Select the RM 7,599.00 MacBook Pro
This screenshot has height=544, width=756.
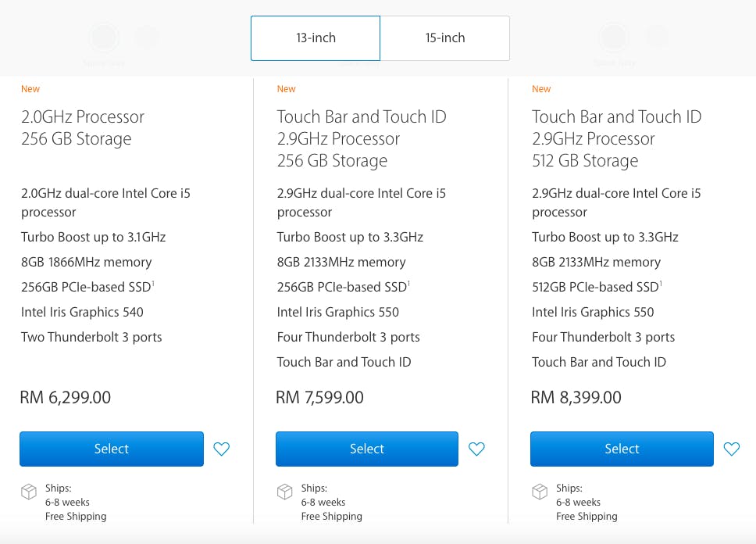367,449
